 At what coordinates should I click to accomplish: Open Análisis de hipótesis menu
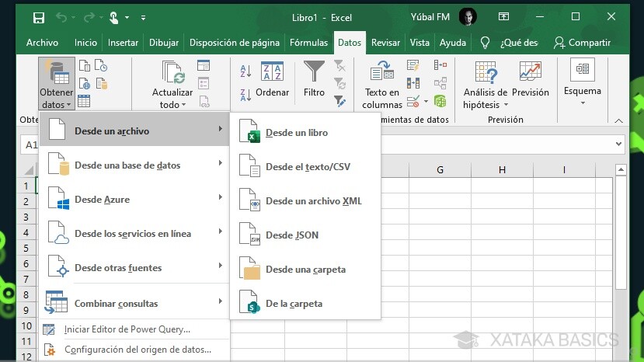486,85
